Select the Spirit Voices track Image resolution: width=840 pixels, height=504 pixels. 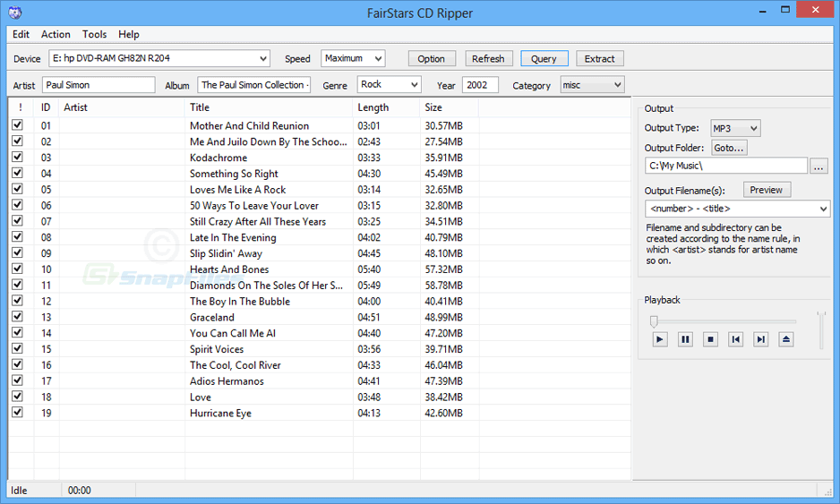tap(217, 349)
